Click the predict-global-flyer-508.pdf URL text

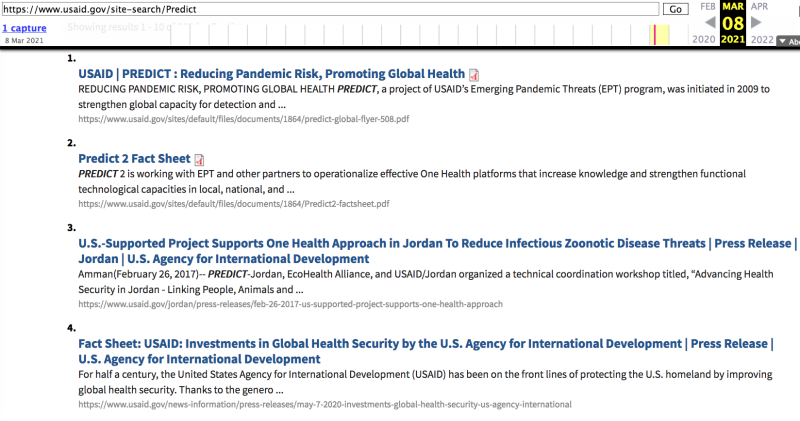click(243, 119)
